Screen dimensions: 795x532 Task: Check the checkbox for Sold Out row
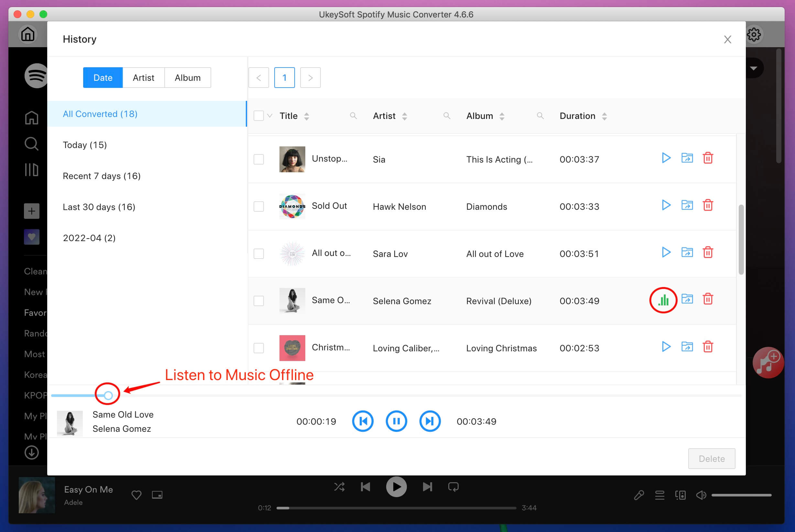258,207
